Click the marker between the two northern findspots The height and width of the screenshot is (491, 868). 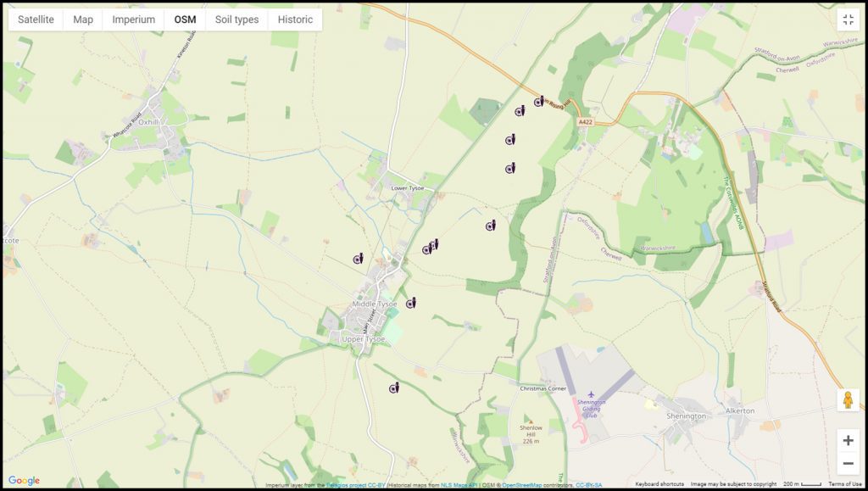[509, 139]
